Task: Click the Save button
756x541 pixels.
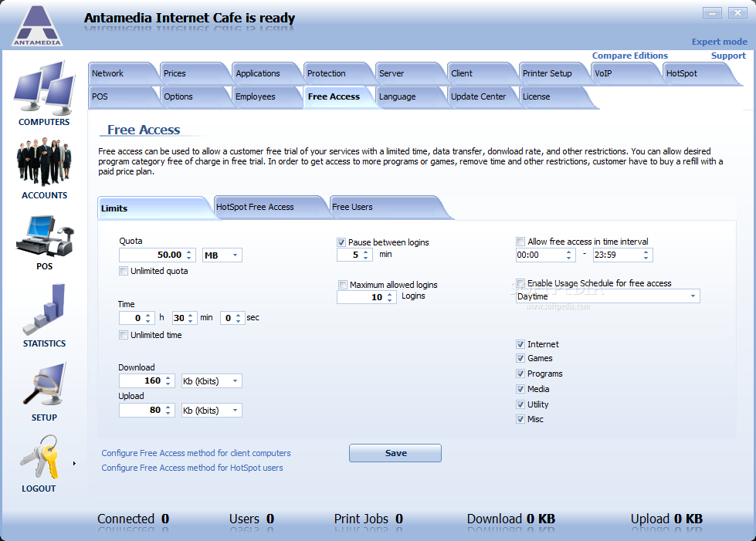Action: 395,453
